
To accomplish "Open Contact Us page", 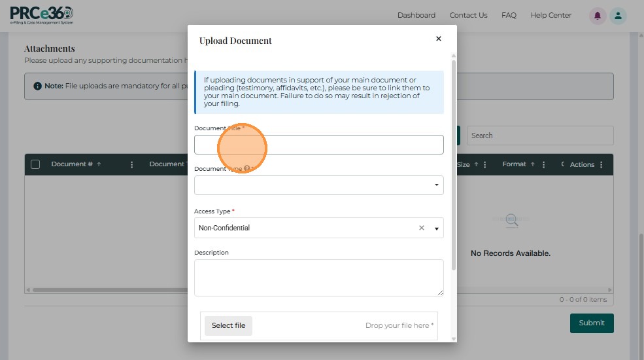I will pos(468,15).
